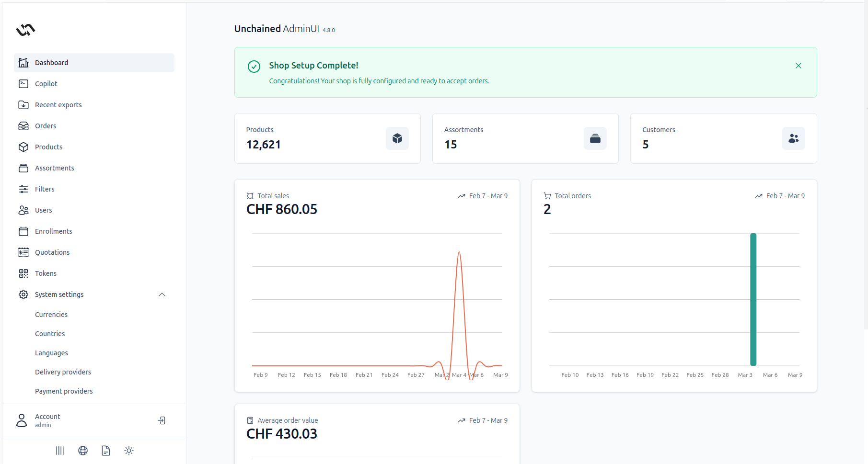The height and width of the screenshot is (464, 868).
Task: Click the Assortments count 15
Action: coord(451,145)
